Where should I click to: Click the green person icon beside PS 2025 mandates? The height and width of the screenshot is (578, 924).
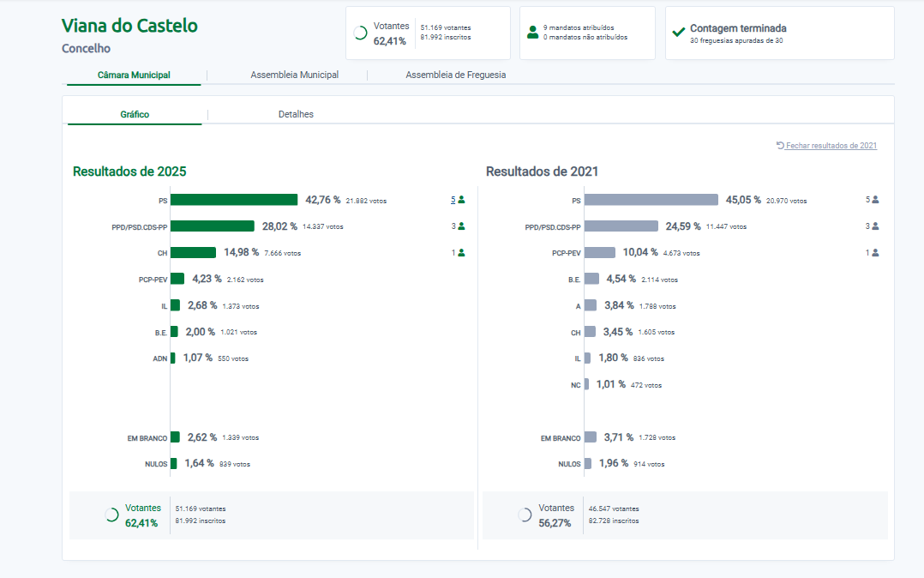point(461,200)
